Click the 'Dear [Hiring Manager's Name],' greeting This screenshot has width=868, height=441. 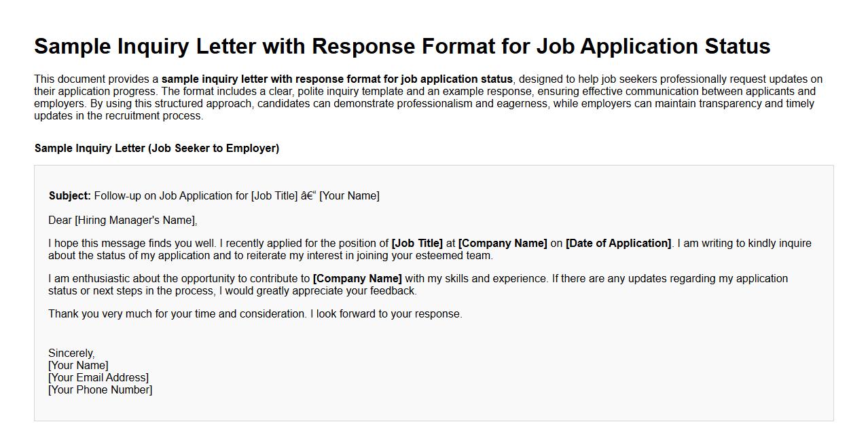(x=123, y=220)
